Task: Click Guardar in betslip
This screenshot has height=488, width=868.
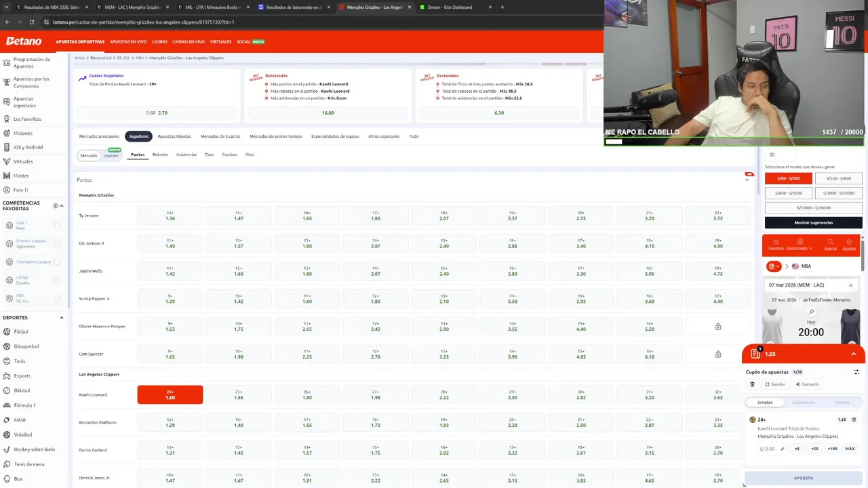Action: (775, 384)
